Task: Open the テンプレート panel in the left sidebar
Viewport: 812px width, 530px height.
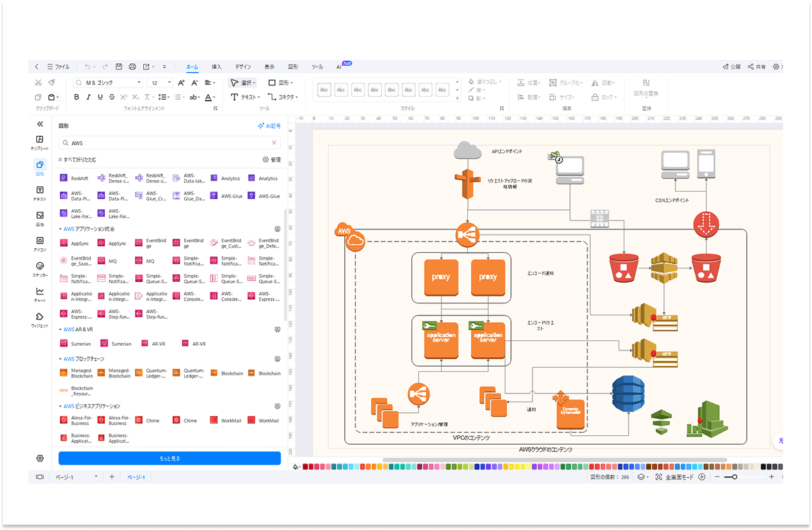Action: (x=40, y=143)
